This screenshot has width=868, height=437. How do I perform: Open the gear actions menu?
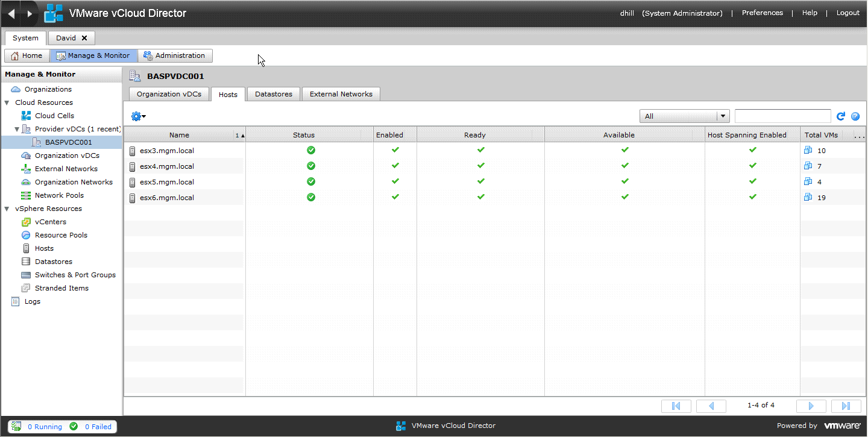click(x=138, y=116)
